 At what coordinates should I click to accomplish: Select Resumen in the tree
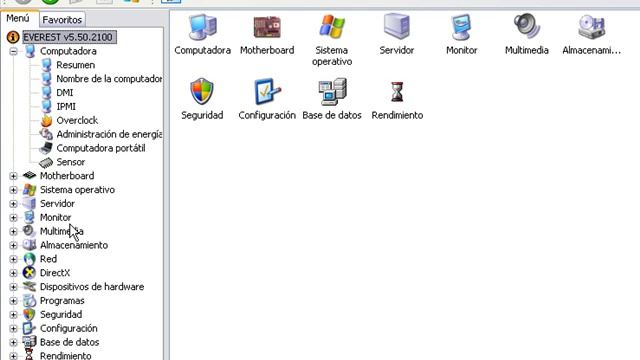coord(76,65)
